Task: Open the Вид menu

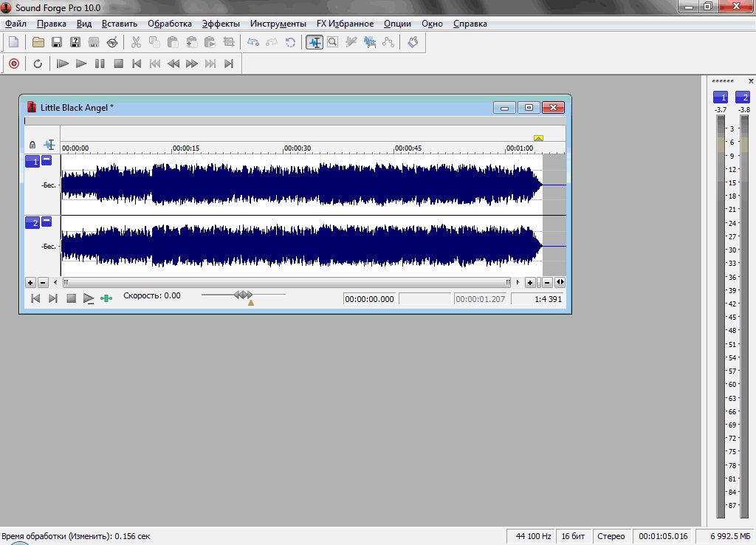Action: pyautogui.click(x=84, y=24)
